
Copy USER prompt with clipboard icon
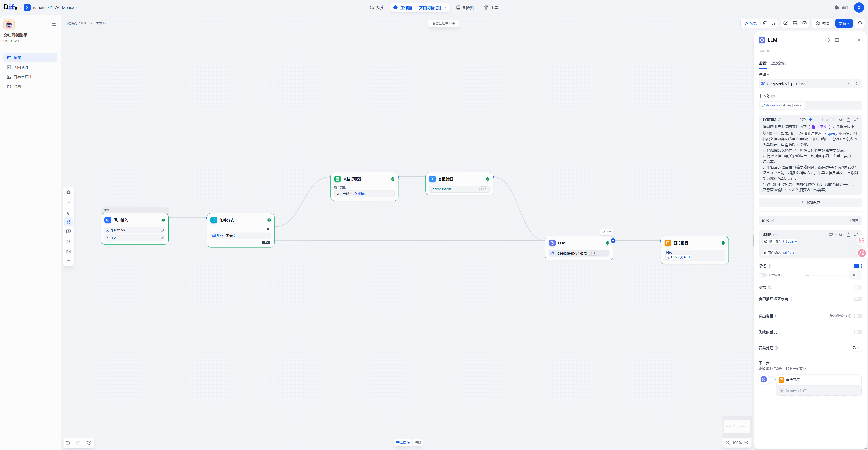point(849,234)
